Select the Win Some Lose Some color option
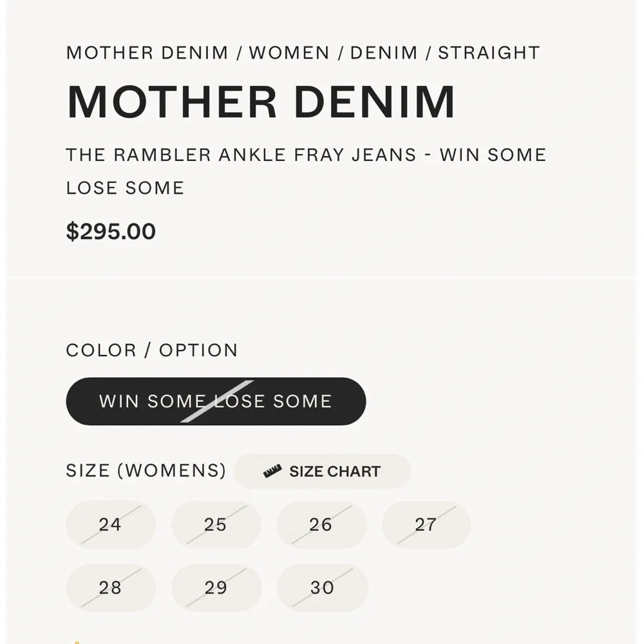This screenshot has height=644, width=644. [x=216, y=401]
